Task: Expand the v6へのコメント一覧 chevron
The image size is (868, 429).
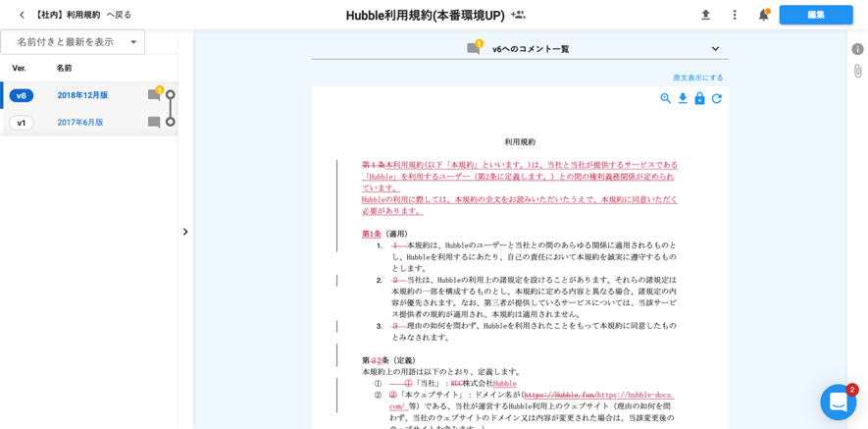Action: (x=715, y=49)
